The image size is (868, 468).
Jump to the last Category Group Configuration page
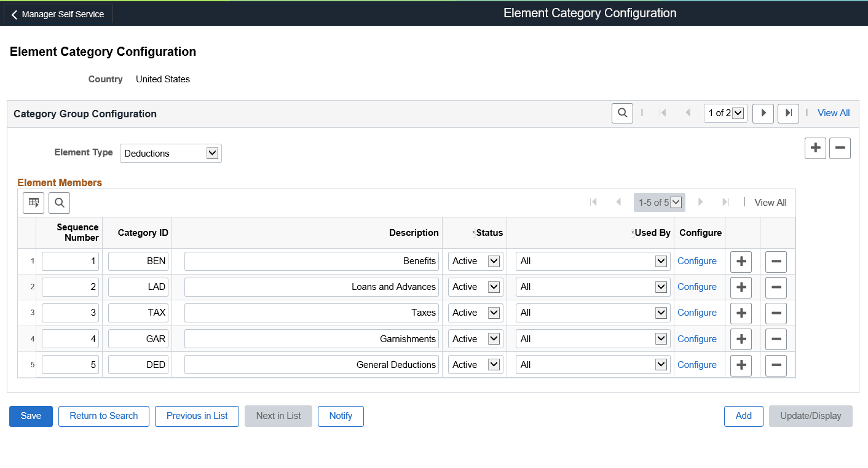point(788,113)
